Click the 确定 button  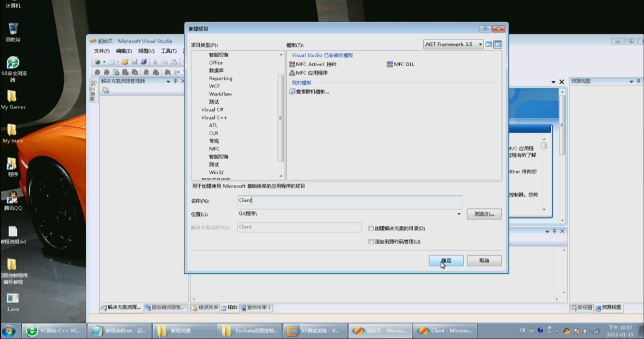click(446, 261)
